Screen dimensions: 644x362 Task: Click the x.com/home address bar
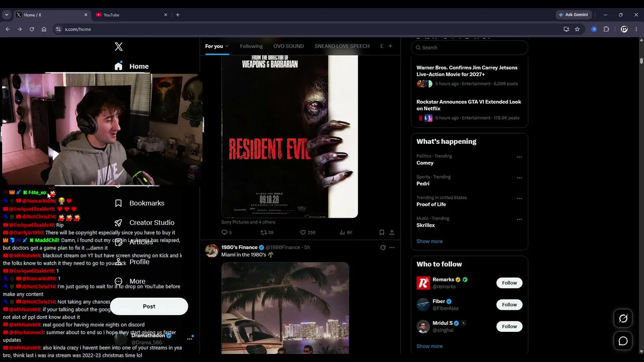tap(307, 29)
